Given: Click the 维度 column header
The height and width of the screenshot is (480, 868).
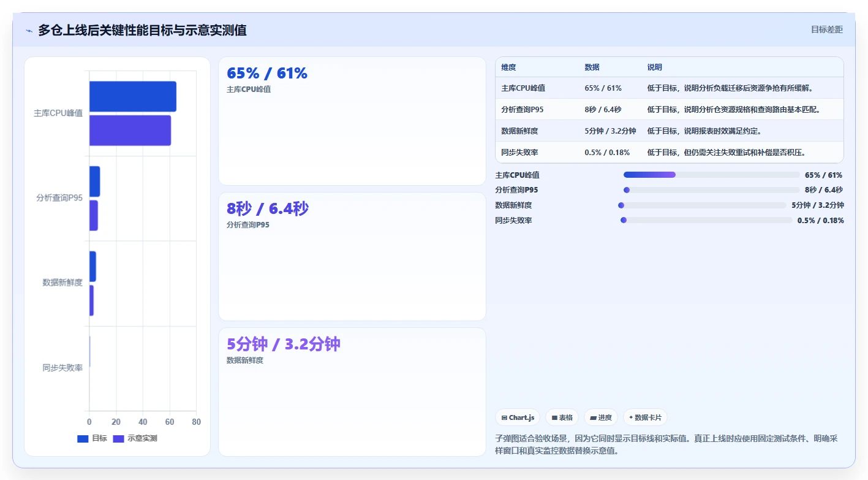Looking at the screenshot, I should point(508,67).
